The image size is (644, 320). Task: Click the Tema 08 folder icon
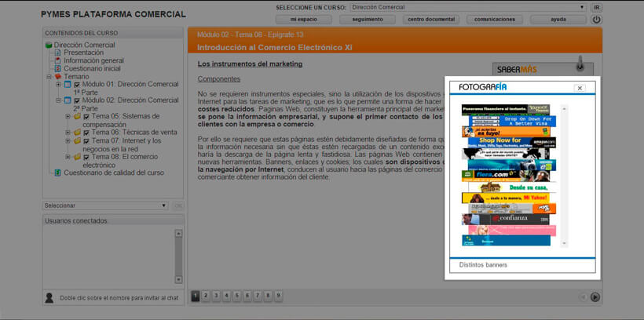click(77, 157)
